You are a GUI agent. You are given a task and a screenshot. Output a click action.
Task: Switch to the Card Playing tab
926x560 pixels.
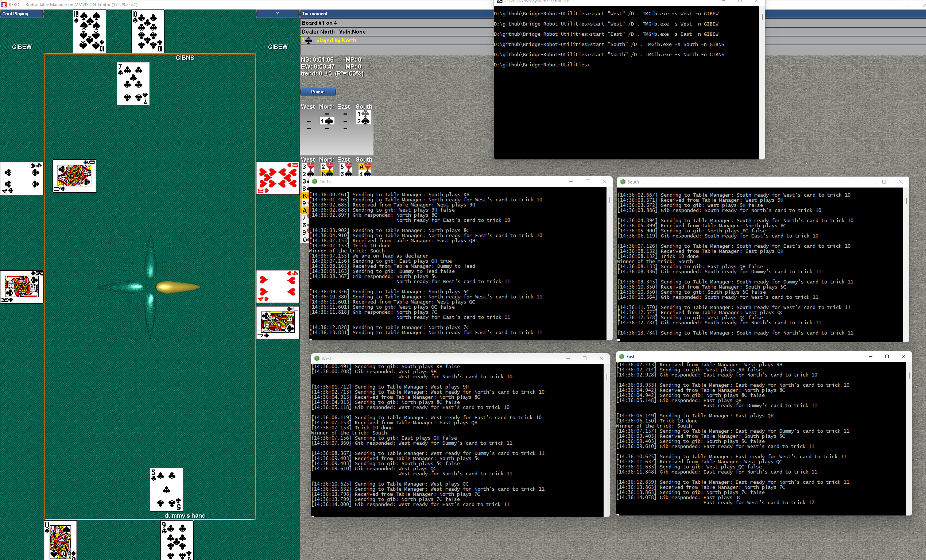click(15, 13)
